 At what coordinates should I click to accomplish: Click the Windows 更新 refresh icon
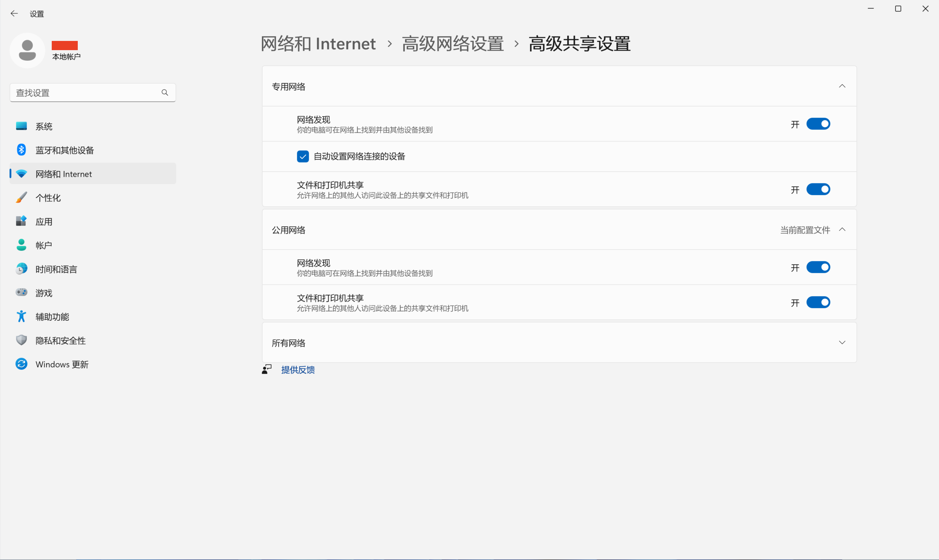click(22, 364)
